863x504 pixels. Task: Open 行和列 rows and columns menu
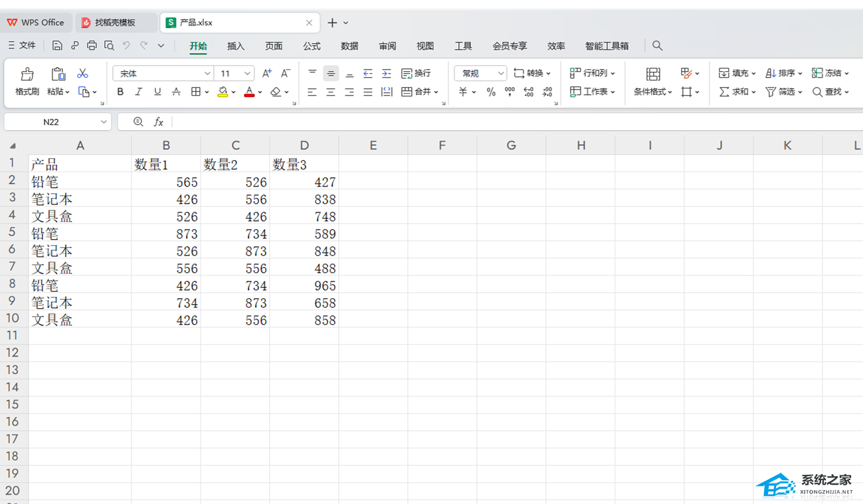pyautogui.click(x=593, y=73)
